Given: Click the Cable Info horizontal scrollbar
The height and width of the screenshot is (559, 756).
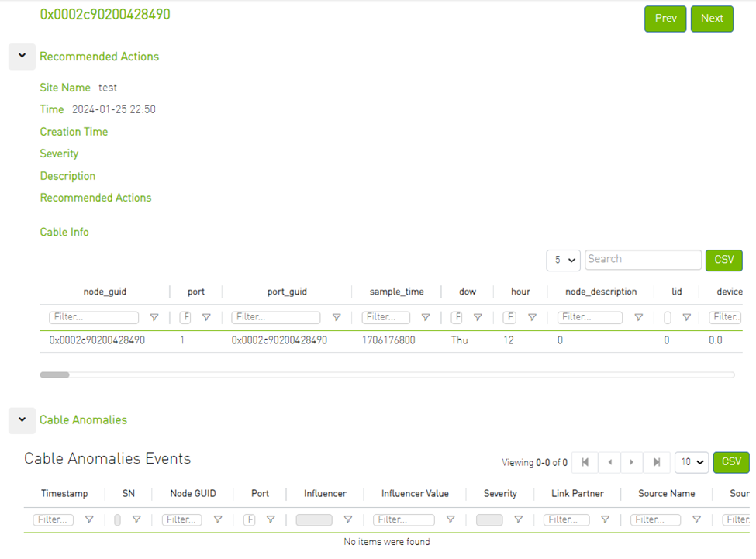Looking at the screenshot, I should 54,374.
